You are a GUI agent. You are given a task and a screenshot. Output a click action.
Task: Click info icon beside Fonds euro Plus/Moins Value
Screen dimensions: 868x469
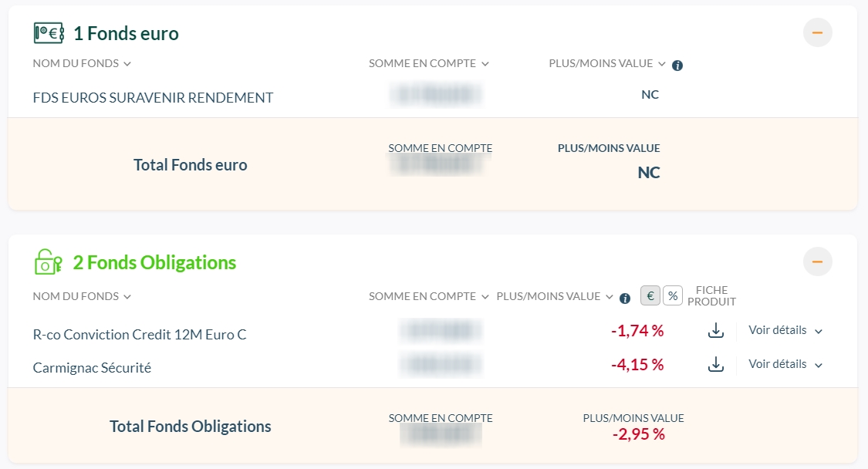pos(677,66)
